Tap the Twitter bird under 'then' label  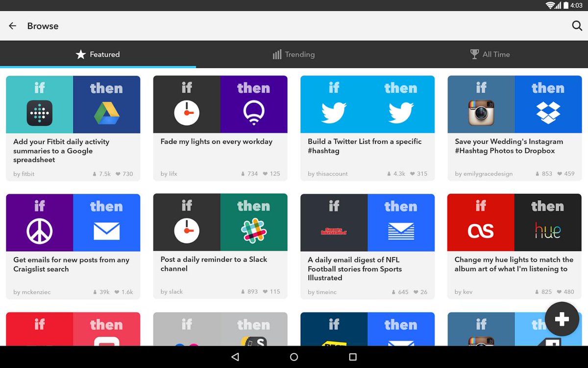[x=401, y=113]
